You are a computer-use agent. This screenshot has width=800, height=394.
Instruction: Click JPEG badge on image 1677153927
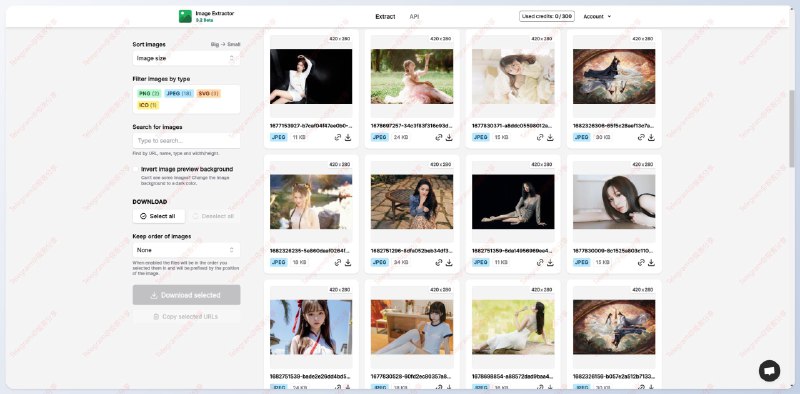pos(279,137)
